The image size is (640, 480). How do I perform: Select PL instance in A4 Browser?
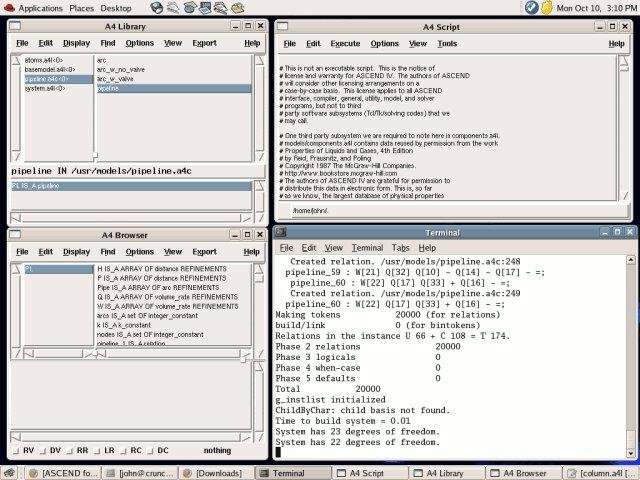click(x=58, y=269)
